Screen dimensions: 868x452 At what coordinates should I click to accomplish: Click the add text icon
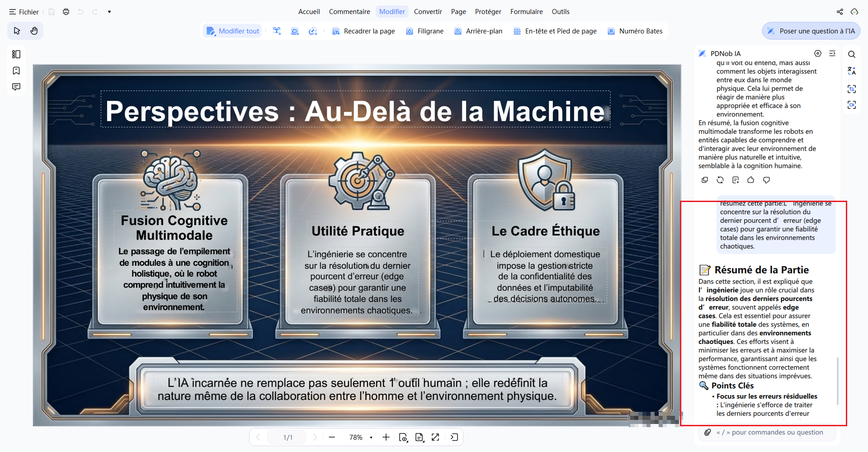click(277, 31)
